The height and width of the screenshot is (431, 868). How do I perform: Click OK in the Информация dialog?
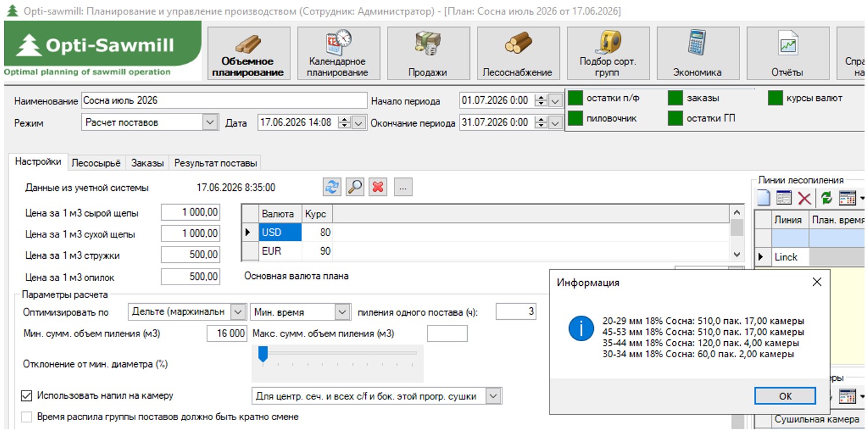[x=785, y=396]
